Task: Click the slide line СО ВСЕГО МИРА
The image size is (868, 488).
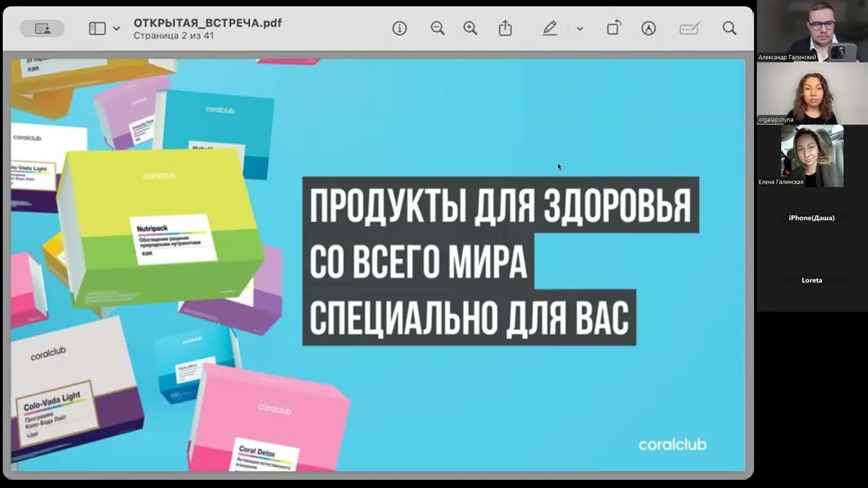Action: pyautogui.click(x=418, y=261)
